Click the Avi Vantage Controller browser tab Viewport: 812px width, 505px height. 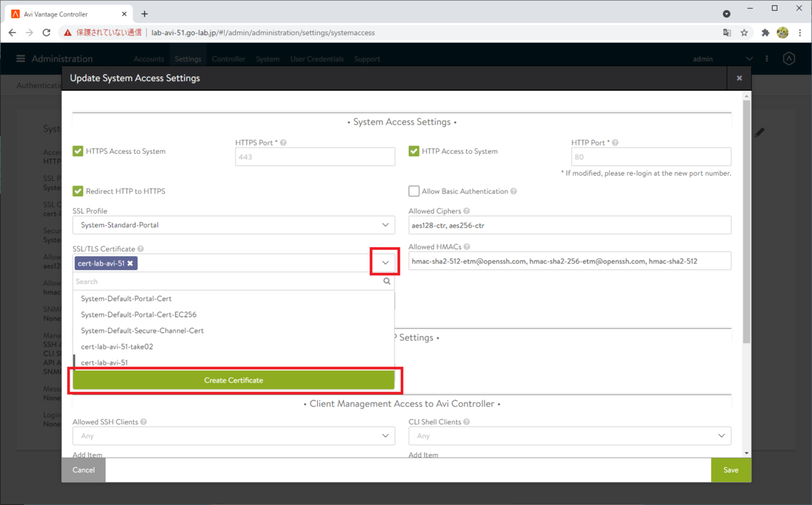point(70,14)
